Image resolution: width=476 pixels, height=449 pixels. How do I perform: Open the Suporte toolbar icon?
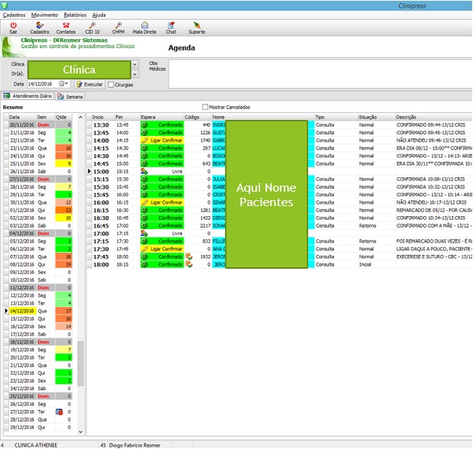(x=197, y=26)
